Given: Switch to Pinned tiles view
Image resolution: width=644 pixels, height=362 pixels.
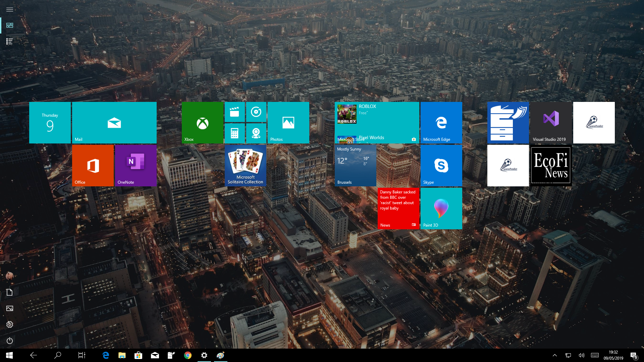Looking at the screenshot, I should (10, 25).
